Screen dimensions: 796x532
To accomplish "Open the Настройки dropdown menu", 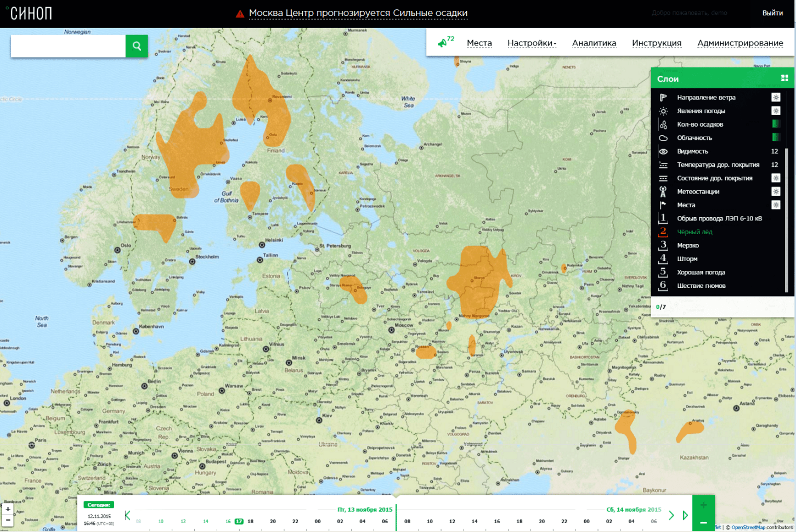I will 532,43.
